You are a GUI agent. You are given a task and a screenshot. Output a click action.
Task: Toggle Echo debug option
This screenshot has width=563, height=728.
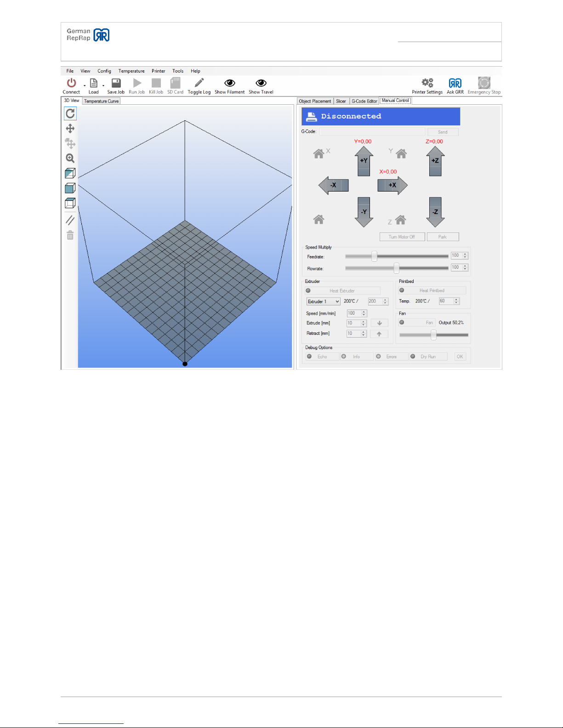pos(322,356)
